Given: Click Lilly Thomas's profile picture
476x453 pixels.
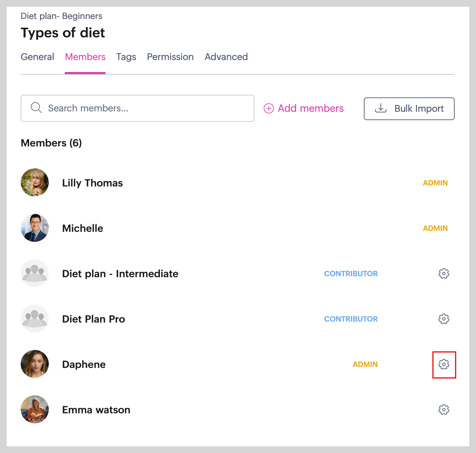Looking at the screenshot, I should [35, 182].
